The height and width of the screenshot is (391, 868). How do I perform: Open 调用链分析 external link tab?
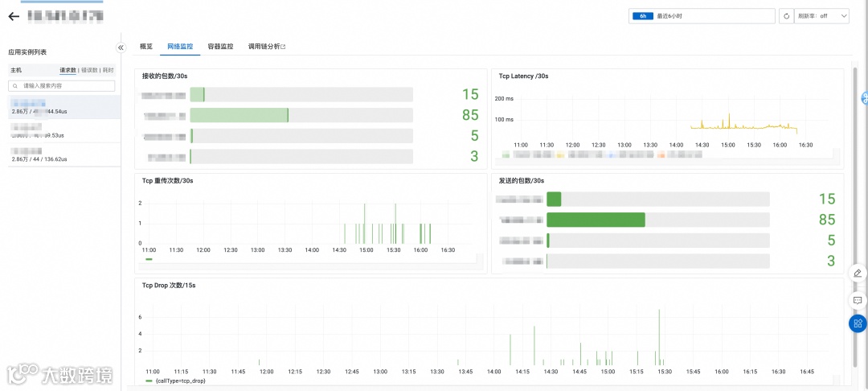pyautogui.click(x=267, y=47)
